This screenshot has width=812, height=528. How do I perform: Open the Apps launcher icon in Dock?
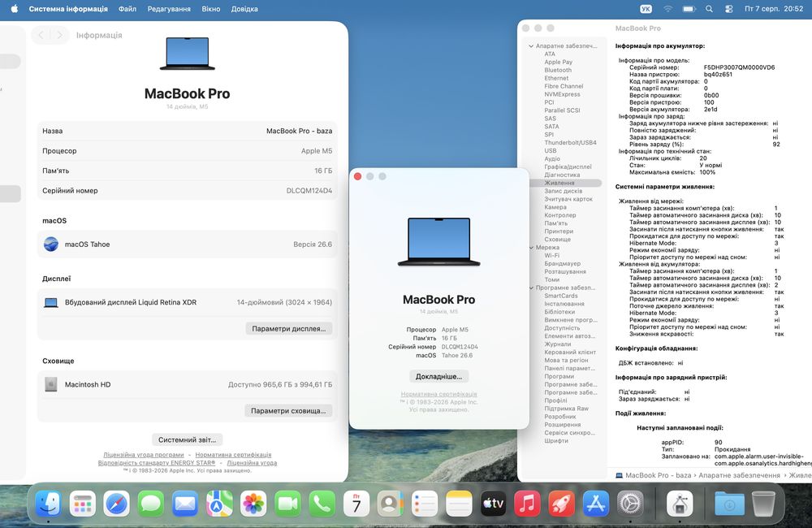(x=83, y=503)
